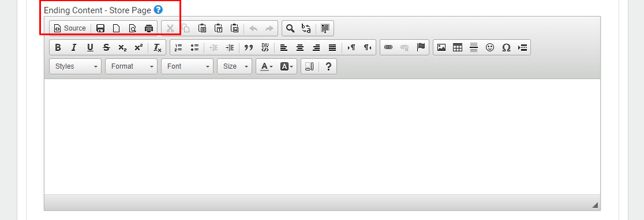Click the Remove Format icon

coord(158,47)
